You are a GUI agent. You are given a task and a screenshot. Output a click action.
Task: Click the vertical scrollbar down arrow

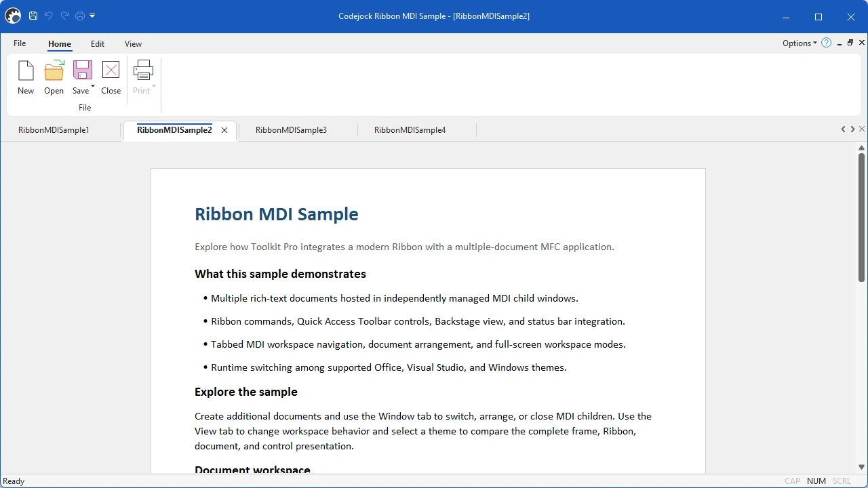862,467
